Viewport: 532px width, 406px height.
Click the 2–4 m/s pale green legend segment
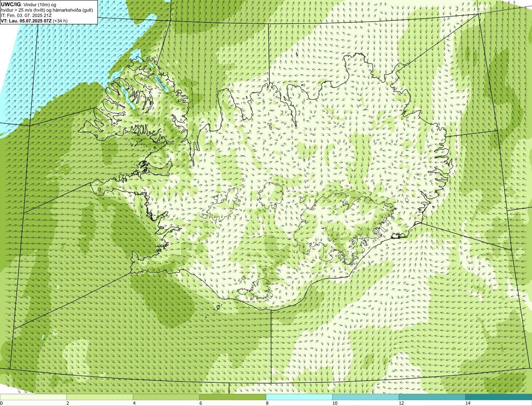click(100, 397)
